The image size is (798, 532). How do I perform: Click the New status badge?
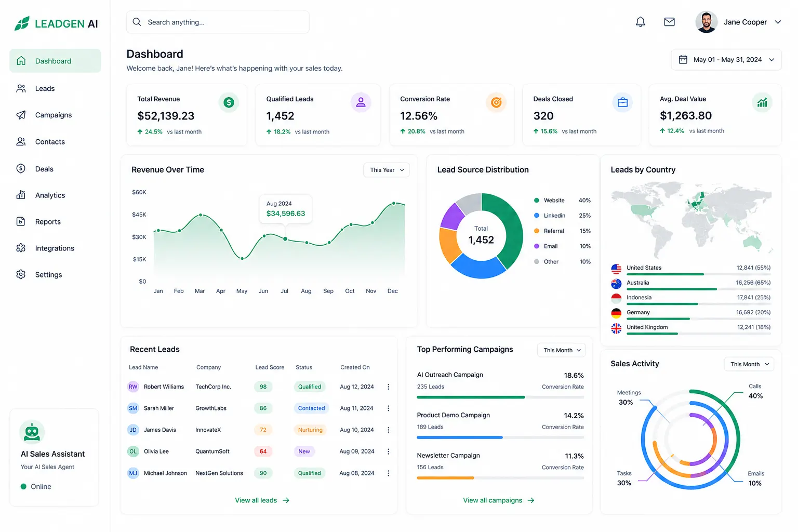304,451
